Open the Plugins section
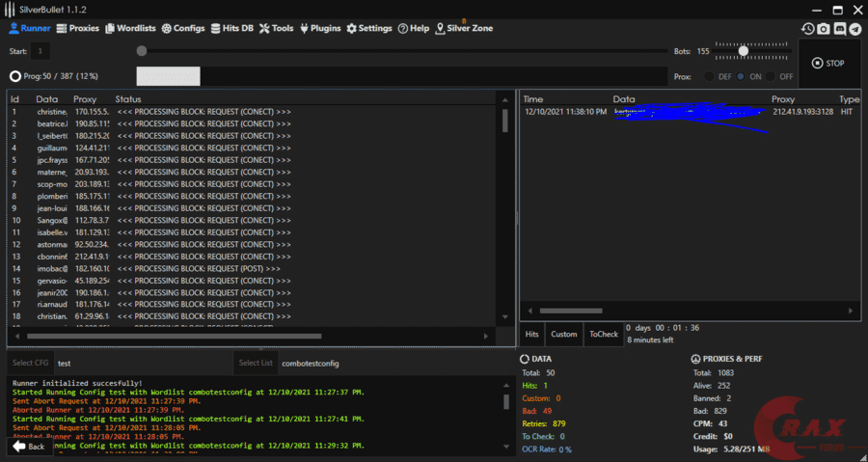 (321, 29)
